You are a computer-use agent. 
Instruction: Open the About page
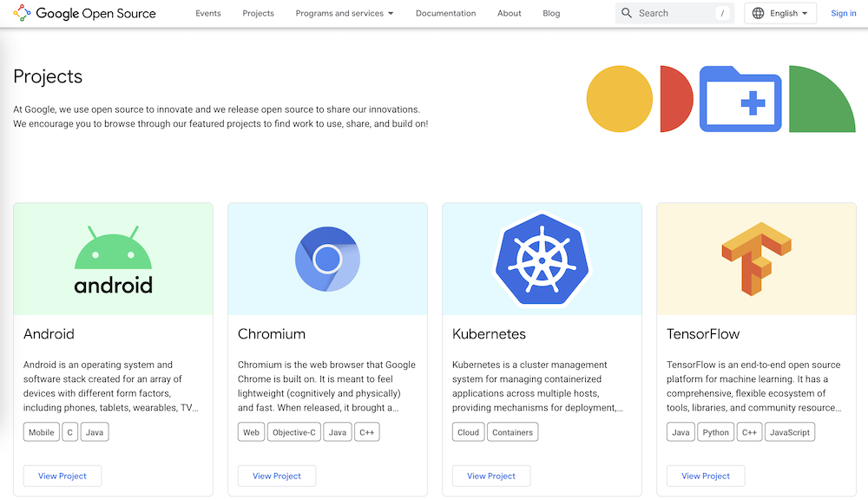[x=510, y=13]
